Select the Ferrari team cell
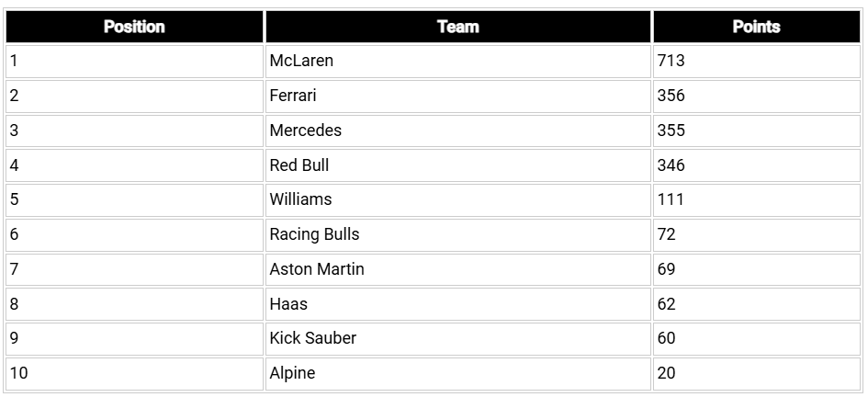This screenshot has width=868, height=397. (293, 96)
